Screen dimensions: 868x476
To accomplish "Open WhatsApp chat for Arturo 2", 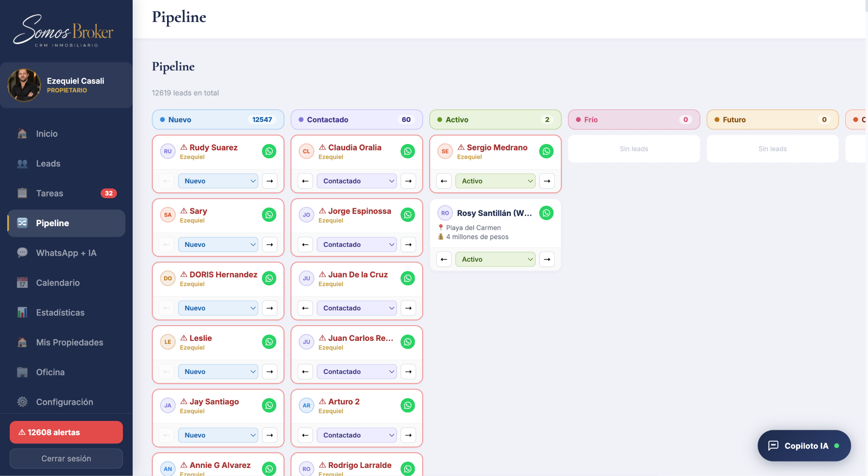I will [x=408, y=405].
